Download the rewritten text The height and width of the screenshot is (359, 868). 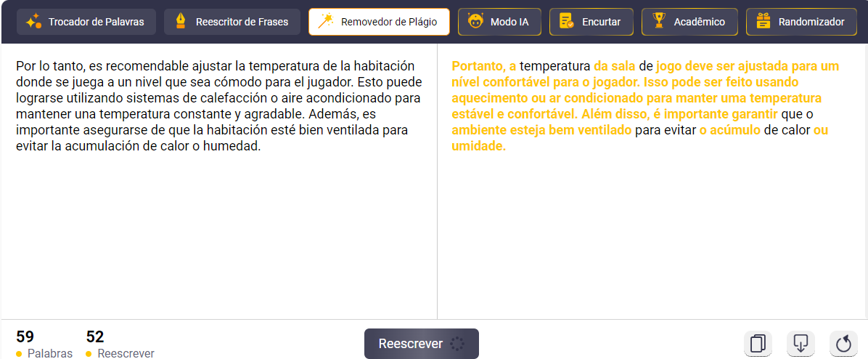801,343
